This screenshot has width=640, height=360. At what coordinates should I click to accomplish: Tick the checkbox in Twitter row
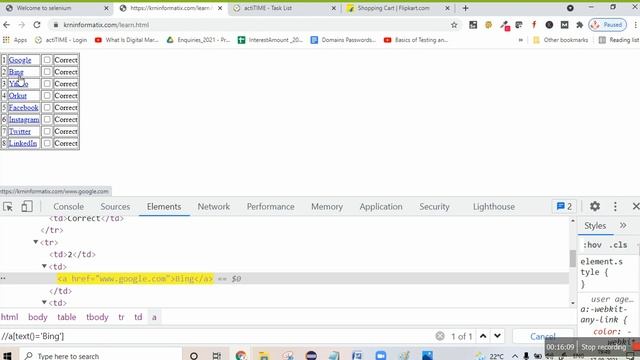(x=47, y=131)
